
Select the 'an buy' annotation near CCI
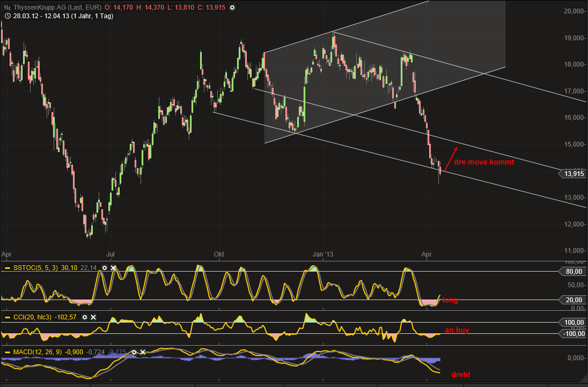[x=457, y=331]
